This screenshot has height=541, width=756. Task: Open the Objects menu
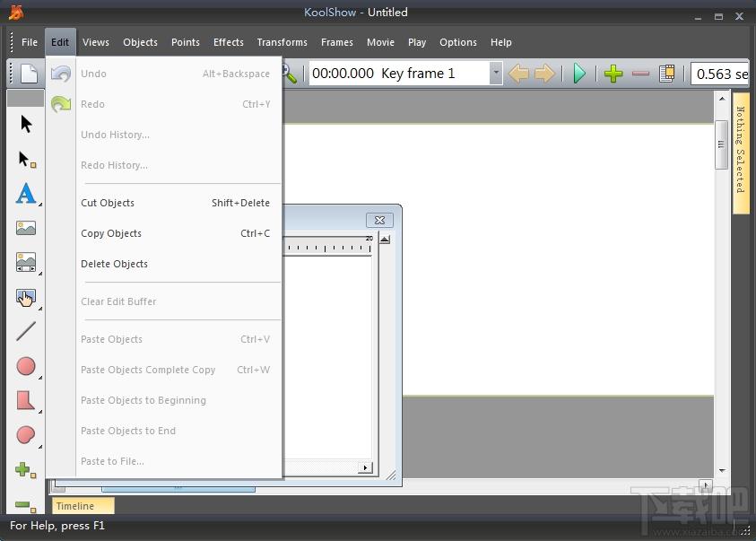[x=140, y=42]
